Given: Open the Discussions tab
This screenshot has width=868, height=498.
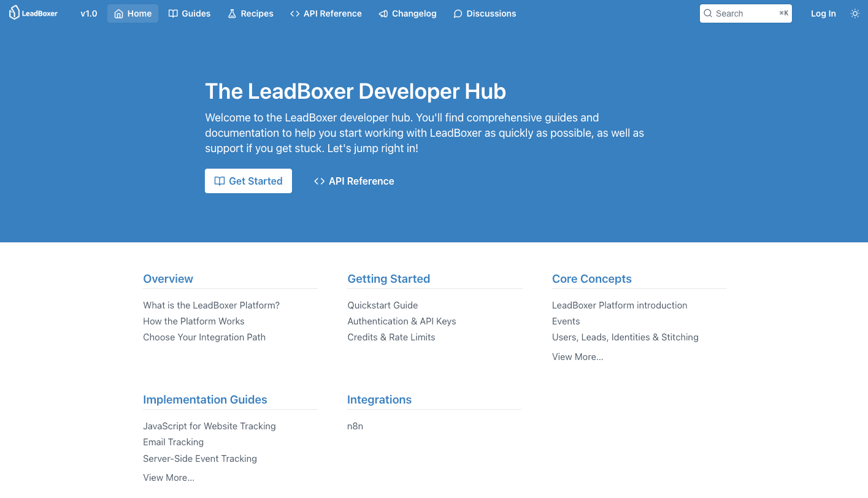Looking at the screenshot, I should pyautogui.click(x=485, y=13).
